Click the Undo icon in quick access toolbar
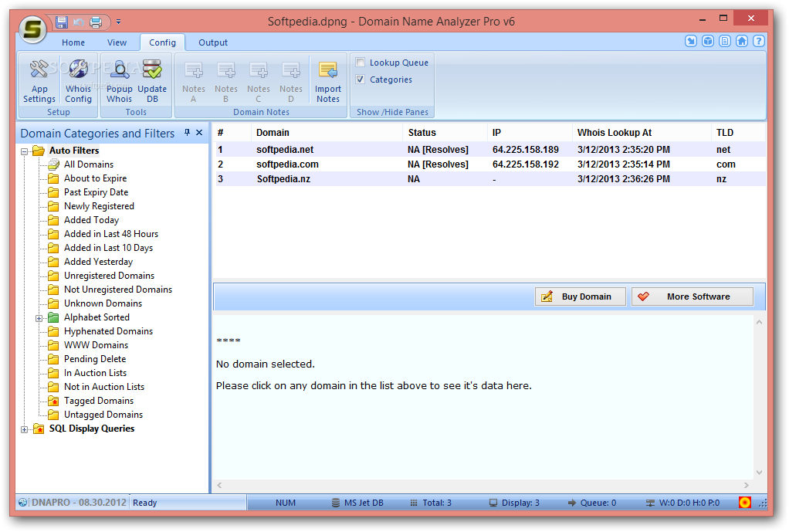The height and width of the screenshot is (532, 789). pos(79,22)
